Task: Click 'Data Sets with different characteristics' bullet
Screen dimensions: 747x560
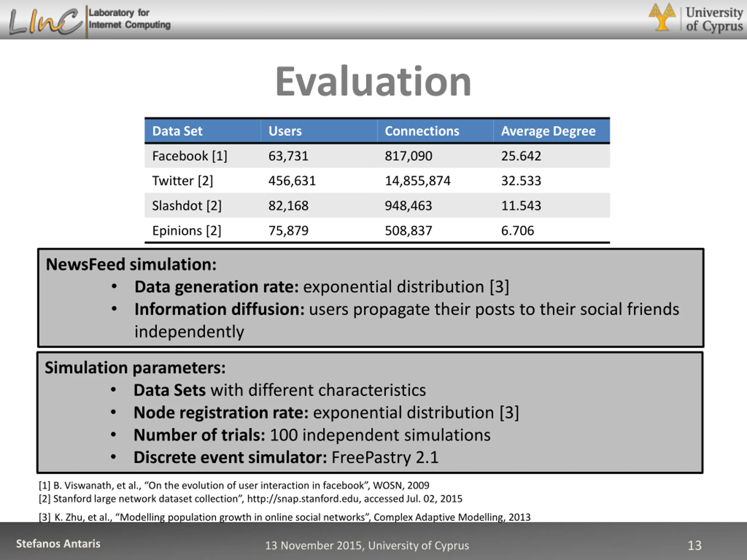Action: (280, 390)
